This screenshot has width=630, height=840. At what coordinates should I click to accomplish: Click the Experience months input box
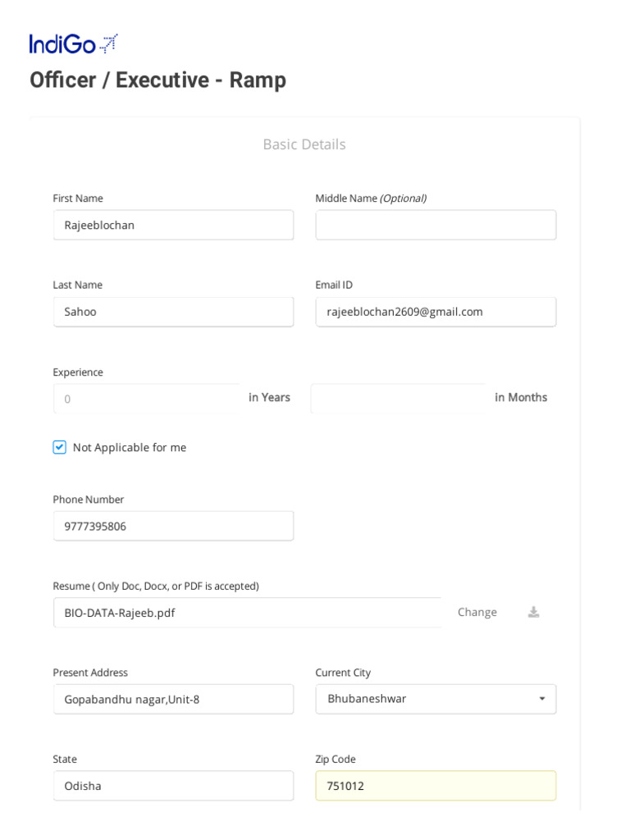pyautogui.click(x=398, y=399)
